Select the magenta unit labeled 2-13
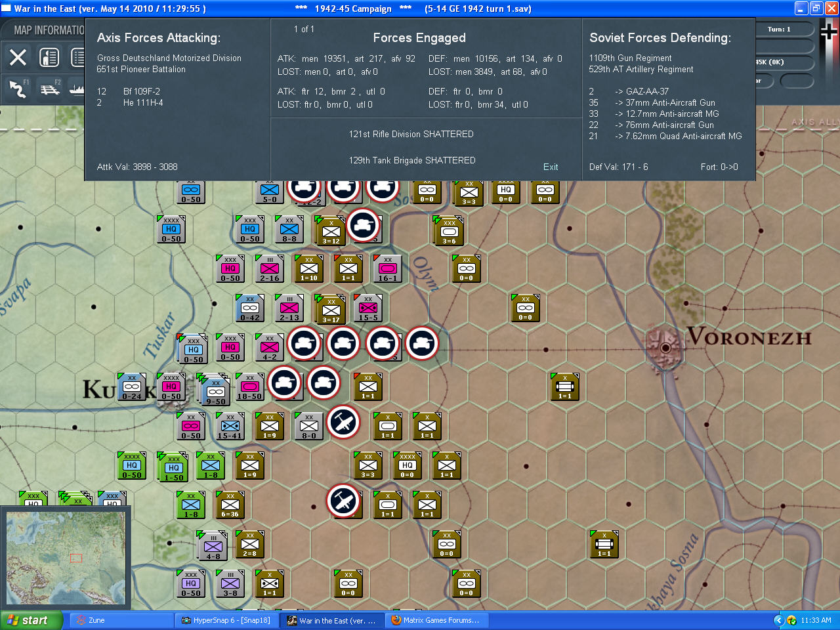840x630 pixels. tap(289, 308)
